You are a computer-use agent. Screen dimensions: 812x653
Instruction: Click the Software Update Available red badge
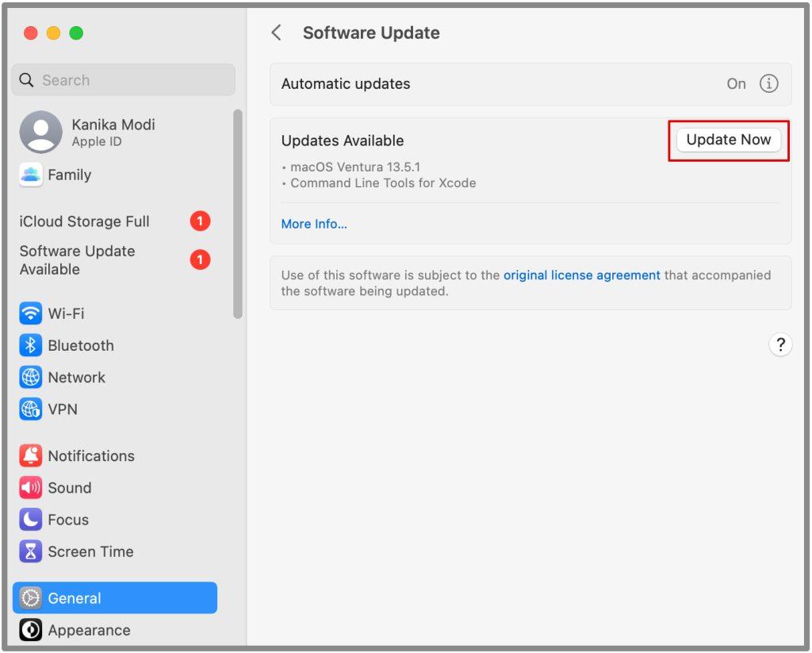(200, 259)
